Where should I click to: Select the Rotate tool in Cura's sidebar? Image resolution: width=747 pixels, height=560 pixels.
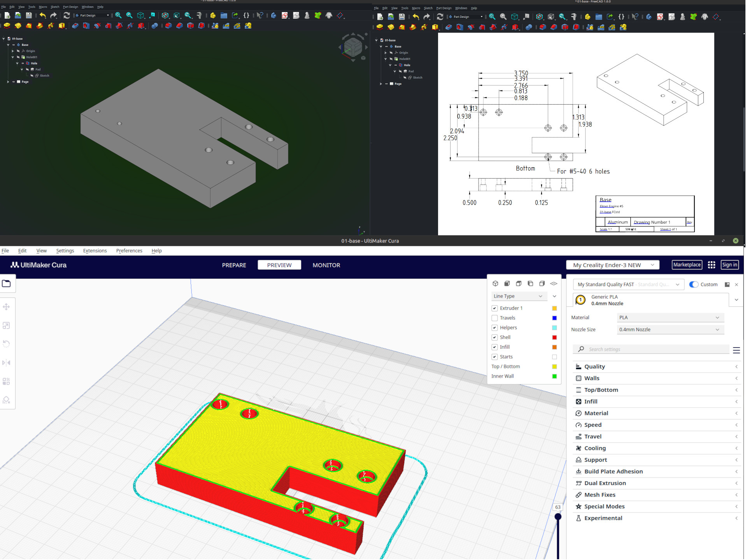(x=6, y=344)
